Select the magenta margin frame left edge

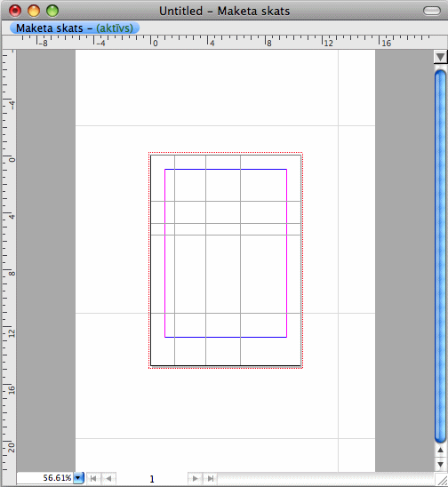(x=165, y=253)
